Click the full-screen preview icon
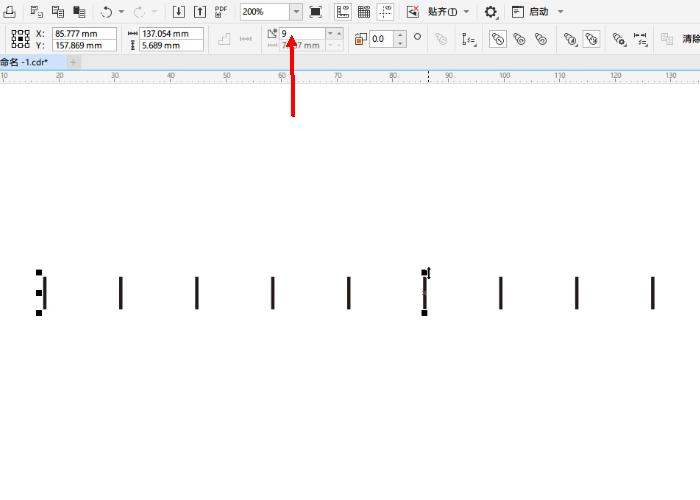 pos(316,12)
